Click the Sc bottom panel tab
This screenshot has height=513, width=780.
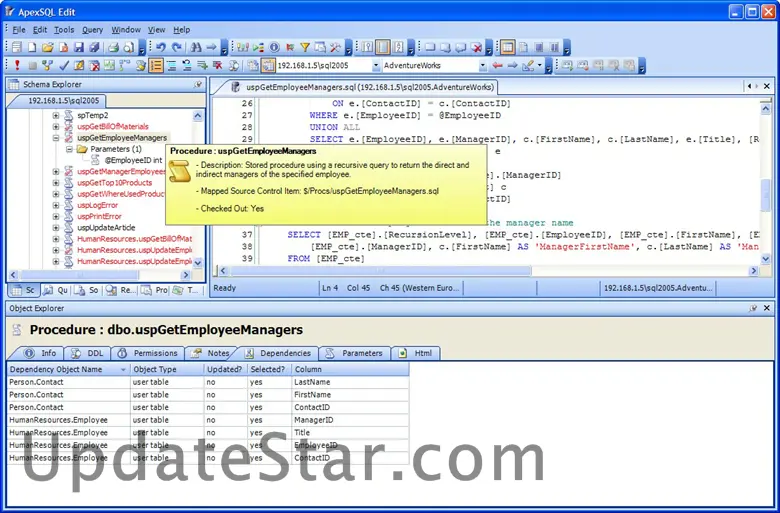[x=23, y=290]
